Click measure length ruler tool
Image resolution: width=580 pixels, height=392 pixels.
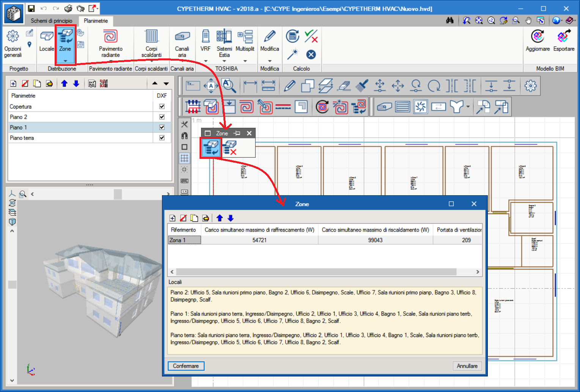click(268, 86)
